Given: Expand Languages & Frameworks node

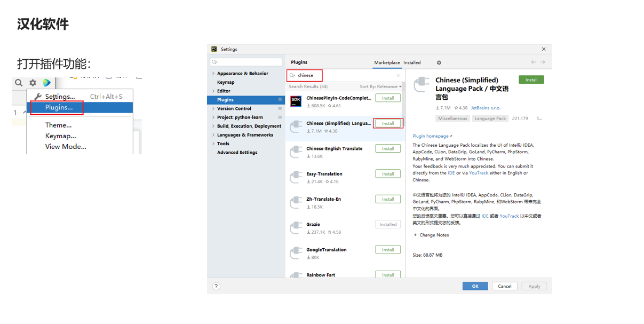Looking at the screenshot, I should pos(213,135).
